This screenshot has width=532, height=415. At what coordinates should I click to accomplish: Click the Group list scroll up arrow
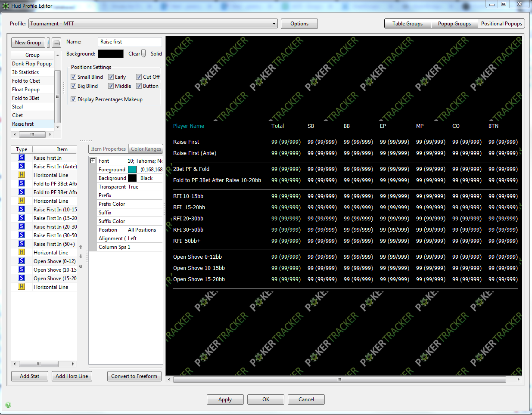(58, 55)
